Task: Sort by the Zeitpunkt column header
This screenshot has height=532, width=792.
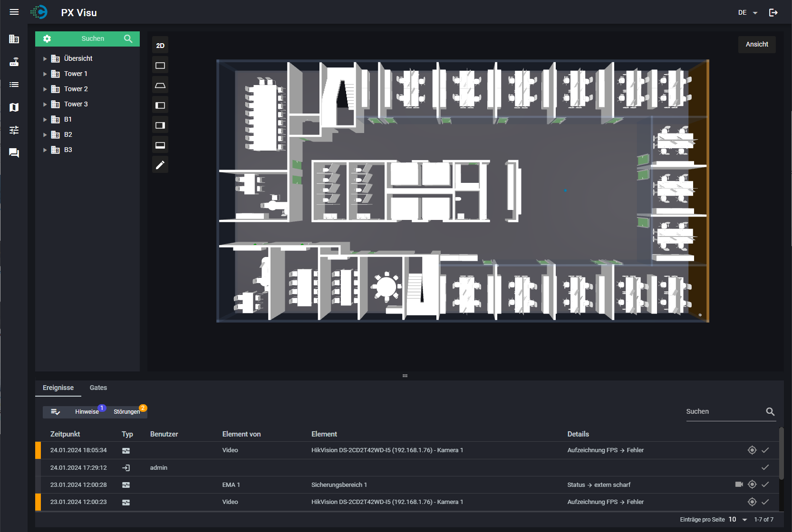Action: (65, 434)
